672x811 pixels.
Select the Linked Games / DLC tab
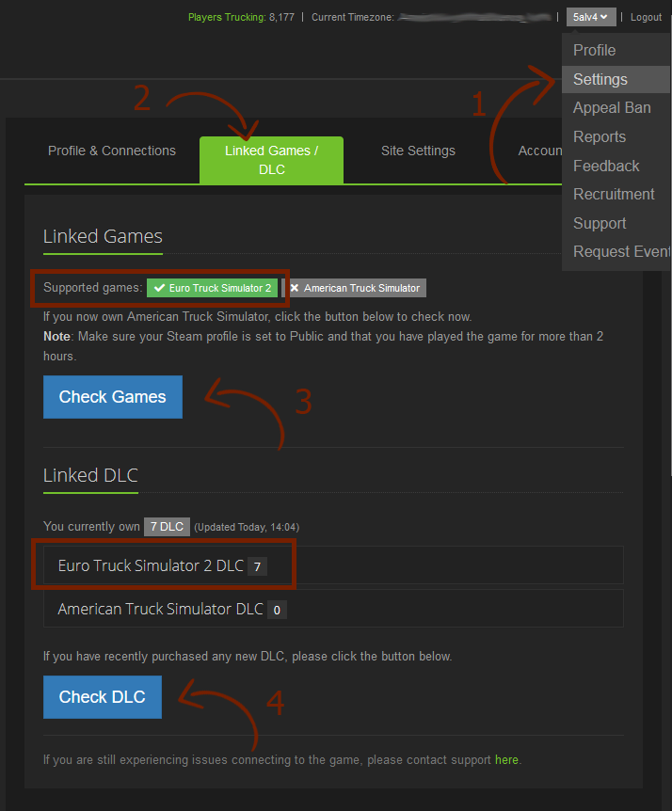(x=272, y=160)
